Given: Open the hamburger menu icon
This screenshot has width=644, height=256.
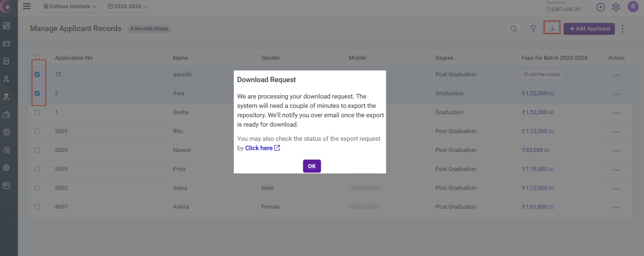Looking at the screenshot, I should [x=27, y=6].
